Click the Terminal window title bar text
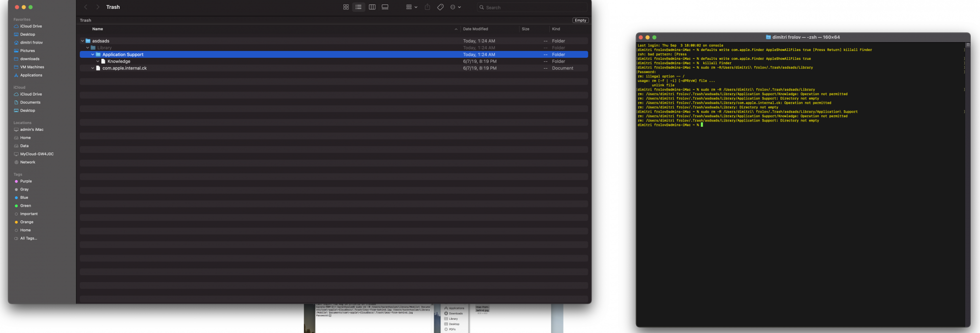The width and height of the screenshot is (980, 333). (x=806, y=37)
